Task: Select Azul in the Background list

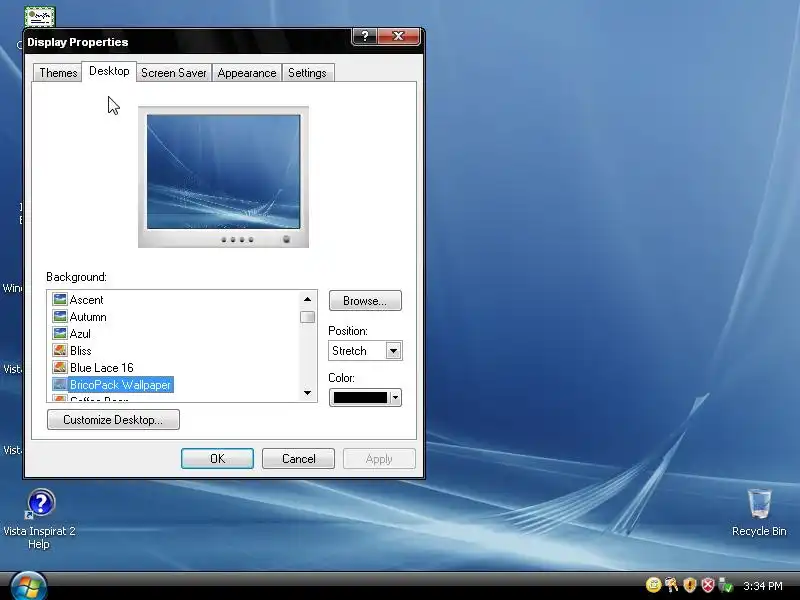Action: pyautogui.click(x=80, y=334)
